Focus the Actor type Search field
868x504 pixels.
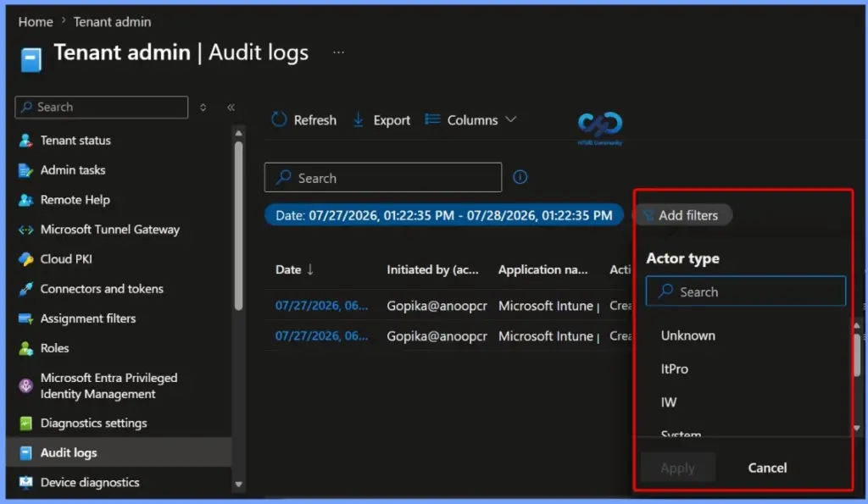[746, 291]
